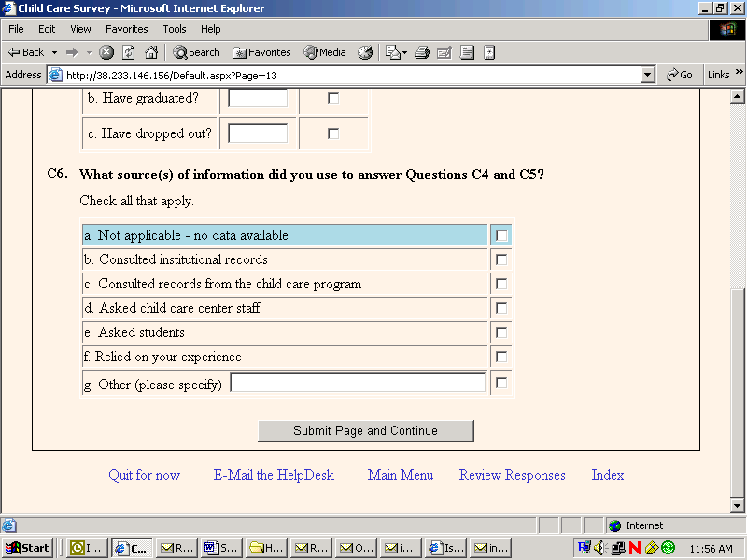Open the Mail button dropdown arrow
The image size is (747, 560).
point(404,52)
